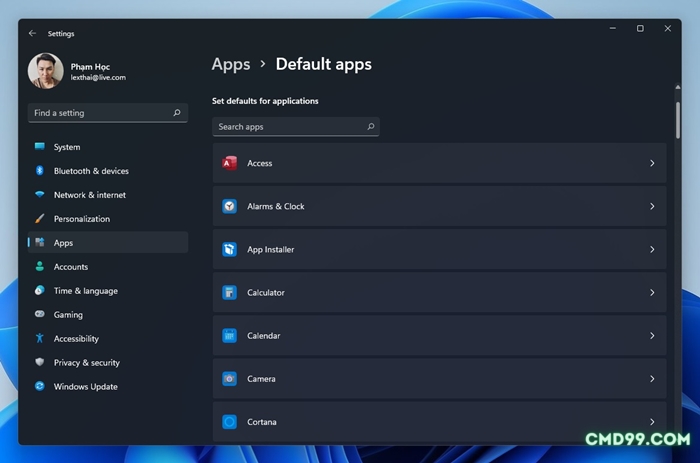Click the scrollbar up arrow
The width and height of the screenshot is (700, 463).
[678, 87]
